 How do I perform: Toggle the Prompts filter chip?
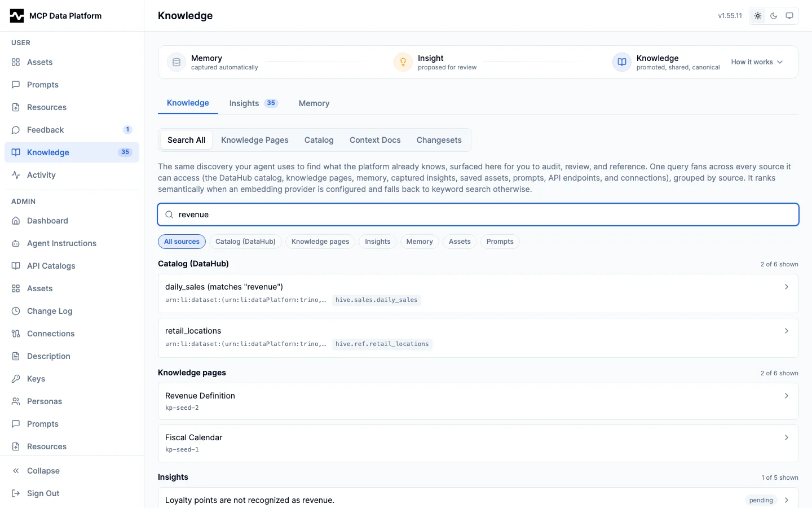[x=500, y=242]
